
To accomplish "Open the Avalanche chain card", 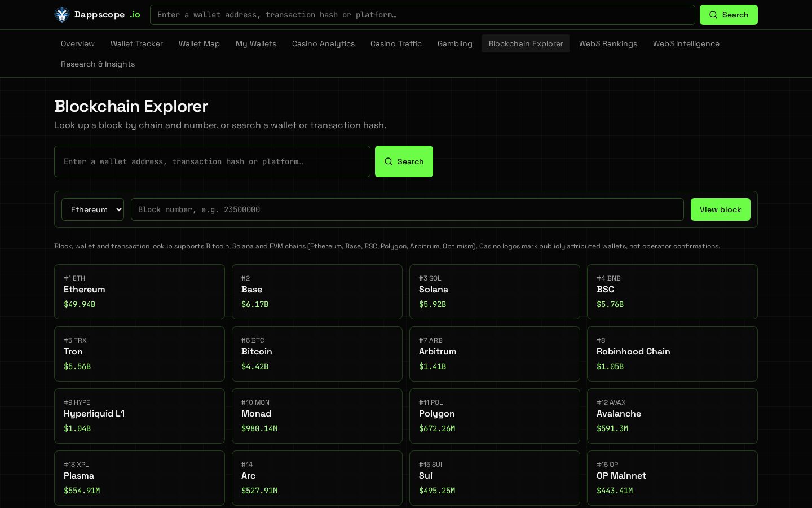I will tap(672, 416).
